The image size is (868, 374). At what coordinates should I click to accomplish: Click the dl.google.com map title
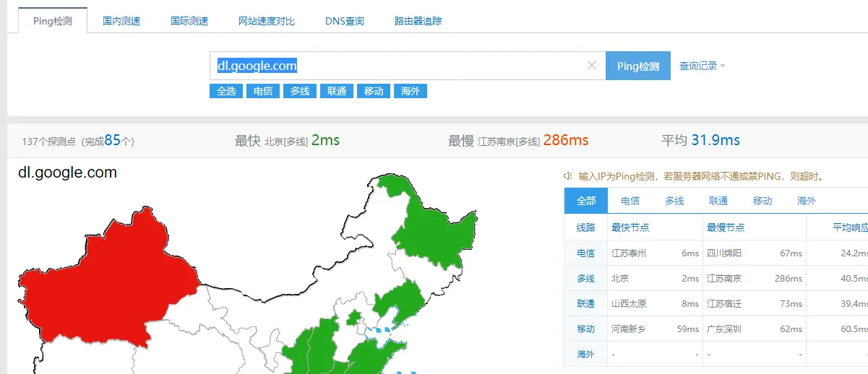pos(67,173)
